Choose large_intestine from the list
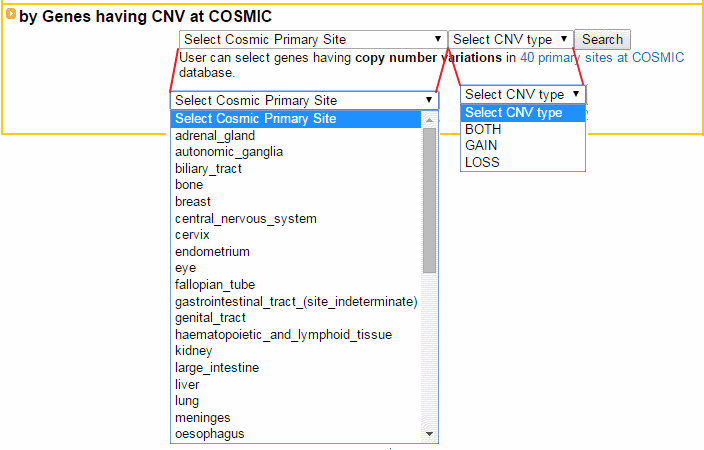Viewport: 704px width, 450px height. click(x=295, y=368)
